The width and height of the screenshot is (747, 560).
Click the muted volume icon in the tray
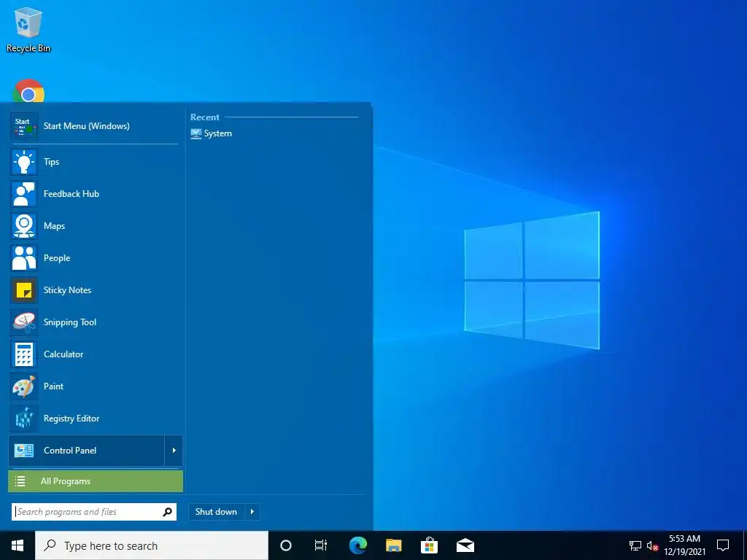(652, 545)
